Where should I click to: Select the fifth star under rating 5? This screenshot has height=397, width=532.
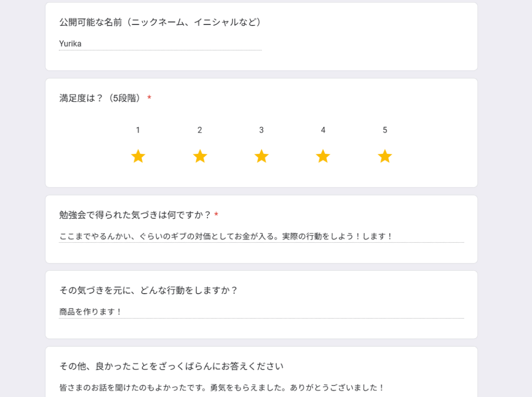pos(385,156)
